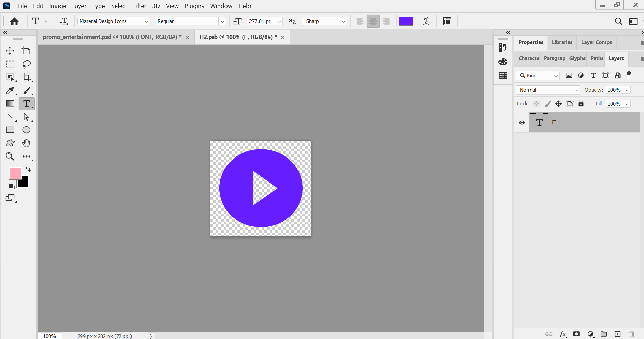Click the Home button

[x=14, y=21]
